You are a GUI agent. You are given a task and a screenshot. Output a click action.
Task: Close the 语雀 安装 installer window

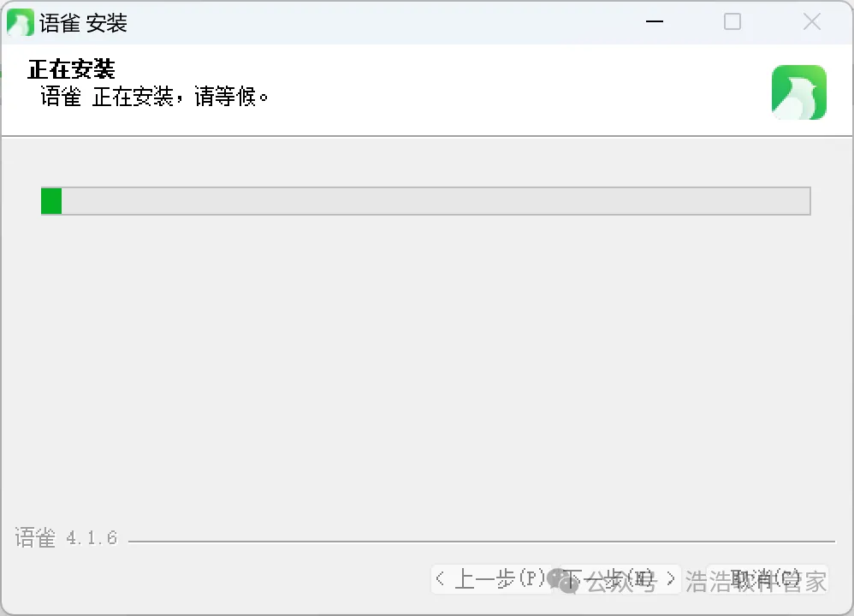811,21
